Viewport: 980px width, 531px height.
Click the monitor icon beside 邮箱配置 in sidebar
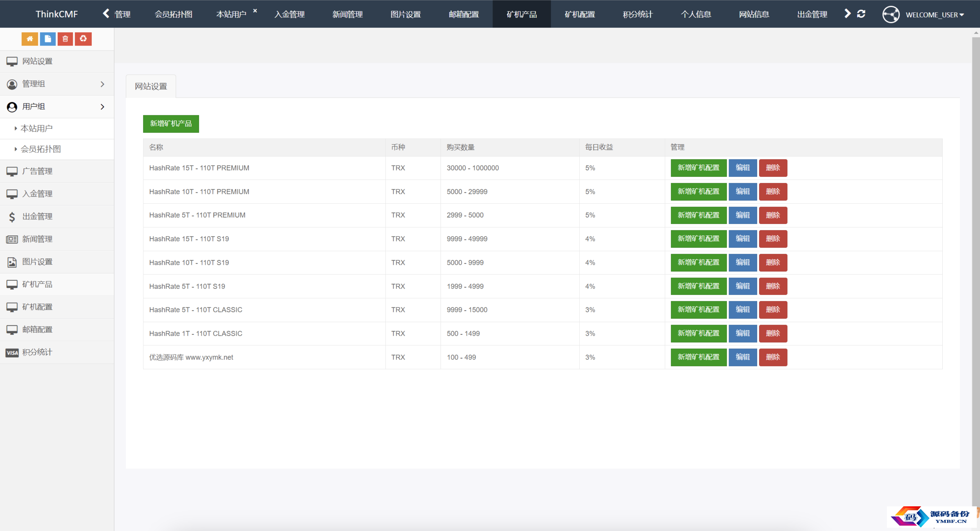pyautogui.click(x=12, y=330)
